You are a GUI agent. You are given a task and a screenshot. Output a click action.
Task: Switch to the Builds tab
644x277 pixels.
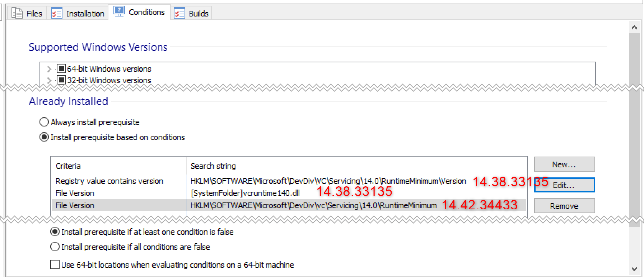point(198,14)
